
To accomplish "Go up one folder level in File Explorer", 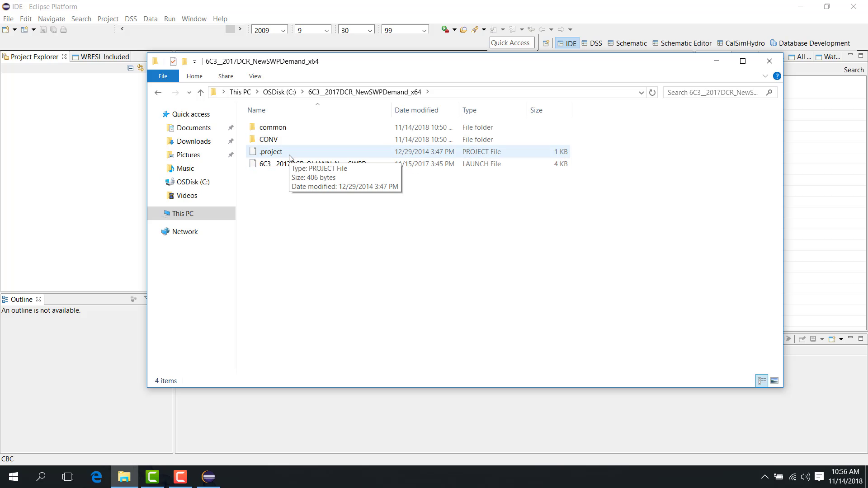I will [x=201, y=93].
